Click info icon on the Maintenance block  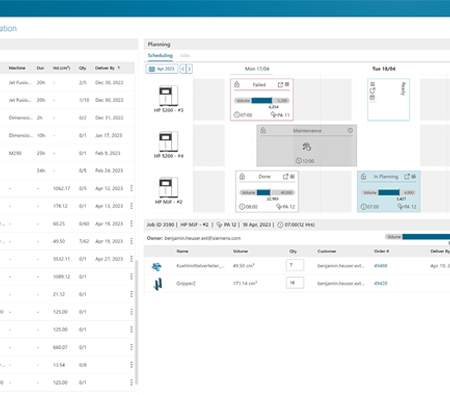click(x=350, y=130)
